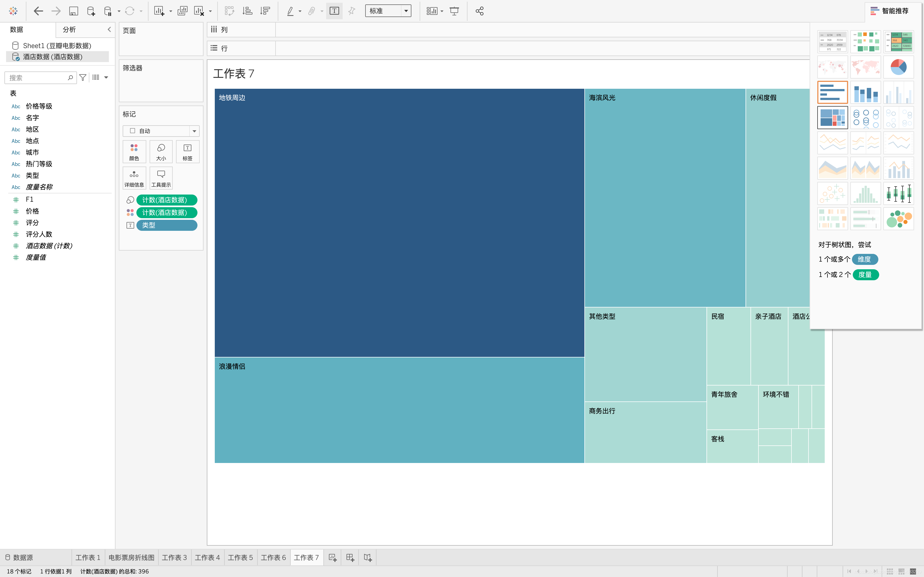
Task: Click the Share workbook icon
Action: pyautogui.click(x=480, y=11)
